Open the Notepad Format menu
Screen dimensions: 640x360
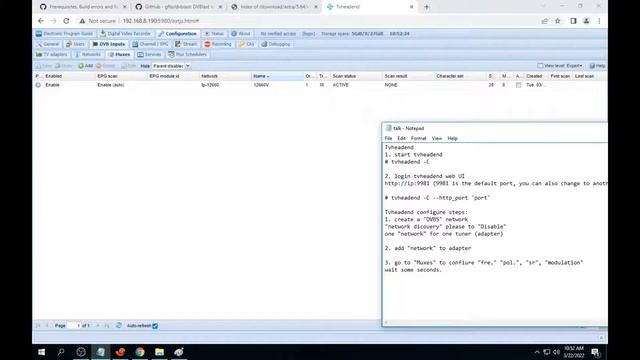point(418,138)
